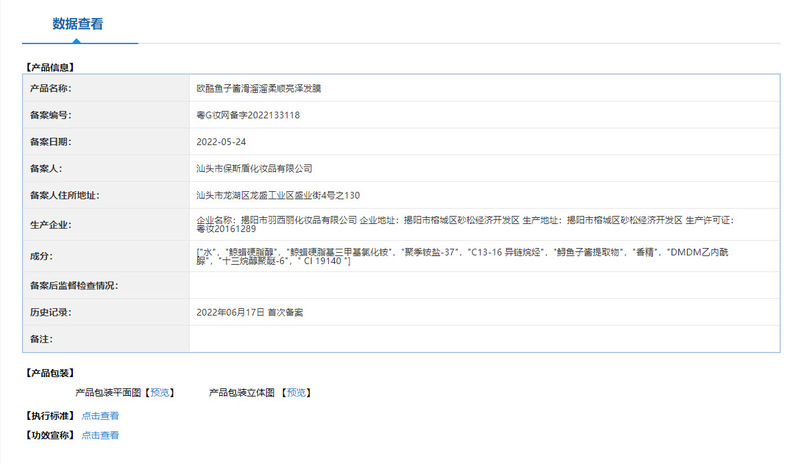800x464 pixels.
Task: Click the 备案人 row label
Action: point(46,168)
